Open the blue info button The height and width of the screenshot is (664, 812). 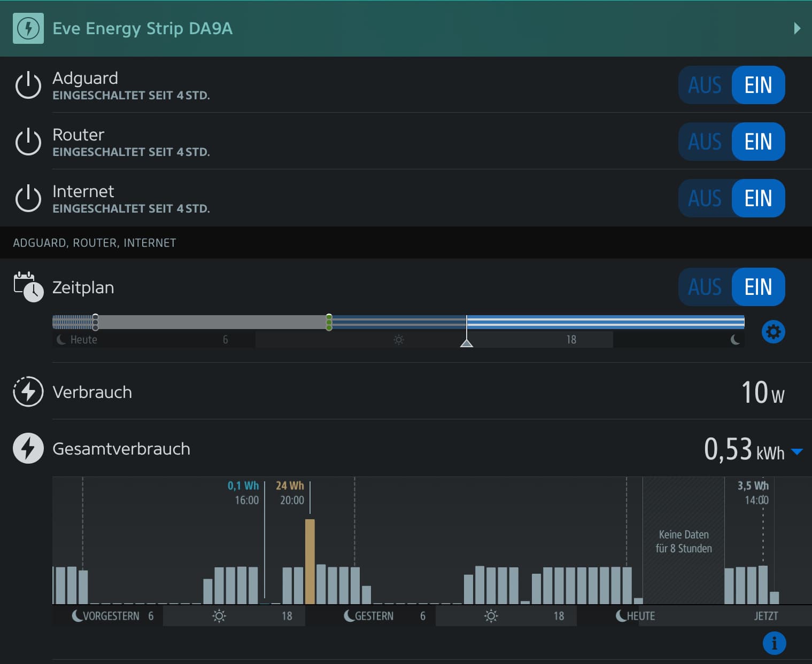pos(774,643)
